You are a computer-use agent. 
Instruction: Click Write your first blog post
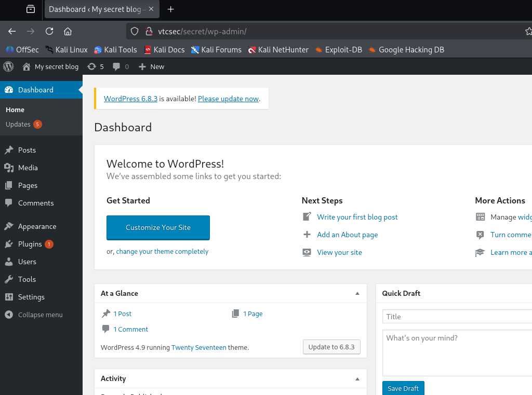357,217
